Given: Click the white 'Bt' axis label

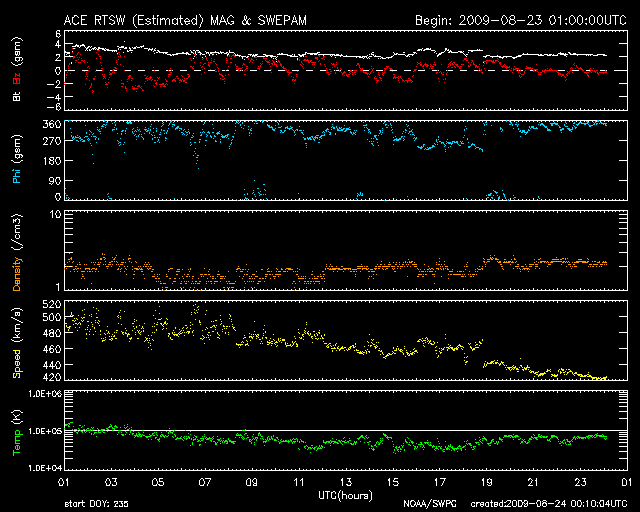Looking at the screenshot, I should point(17,96).
